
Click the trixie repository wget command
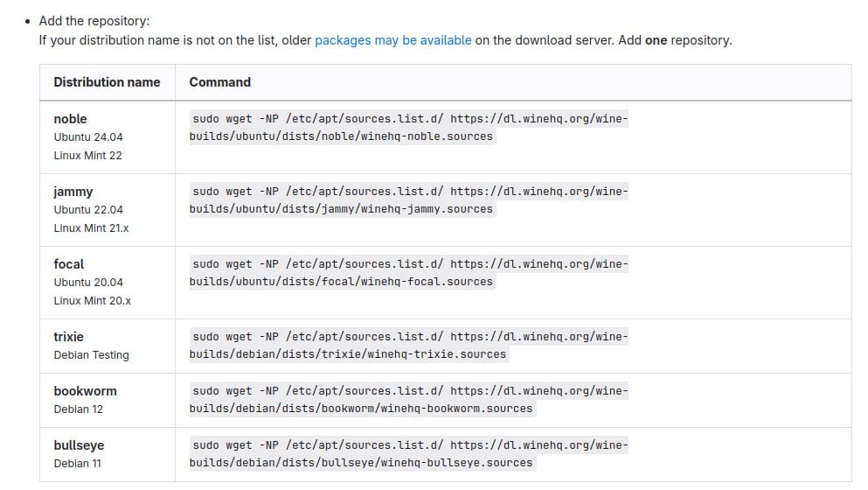pos(408,346)
